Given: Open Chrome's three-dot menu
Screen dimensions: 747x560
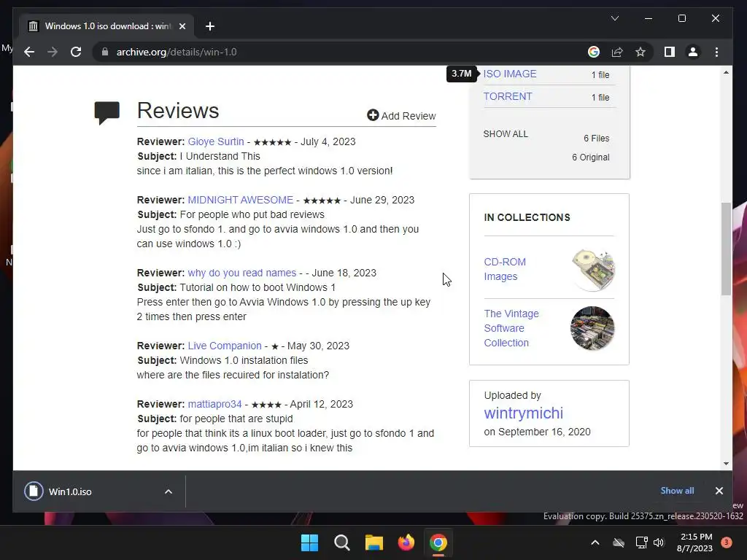Looking at the screenshot, I should 716,52.
